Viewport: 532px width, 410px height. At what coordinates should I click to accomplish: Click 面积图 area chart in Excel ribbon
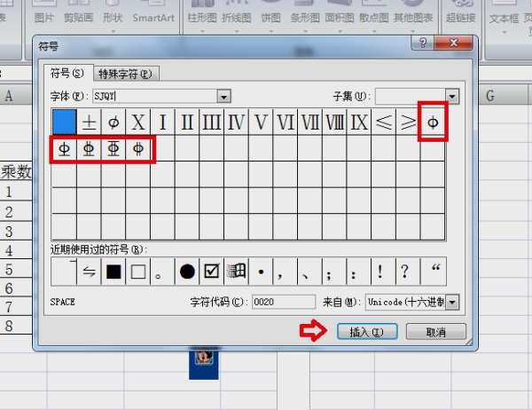pos(340,18)
